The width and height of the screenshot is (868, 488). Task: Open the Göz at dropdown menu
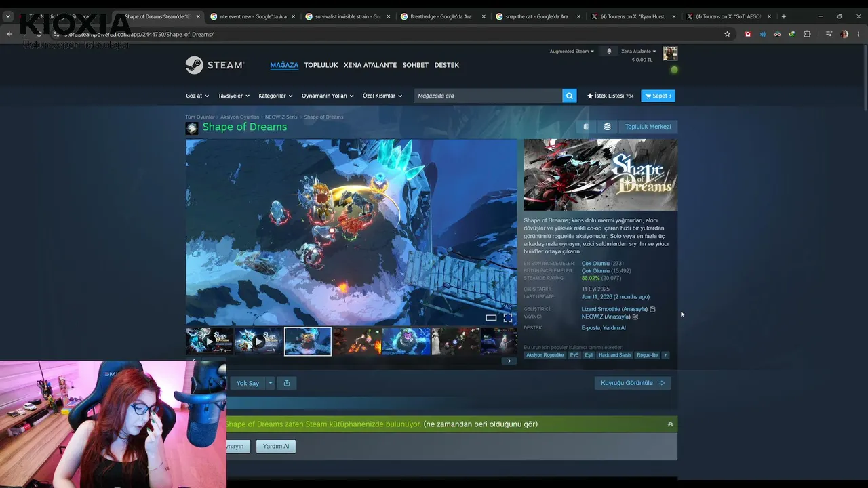(x=197, y=96)
